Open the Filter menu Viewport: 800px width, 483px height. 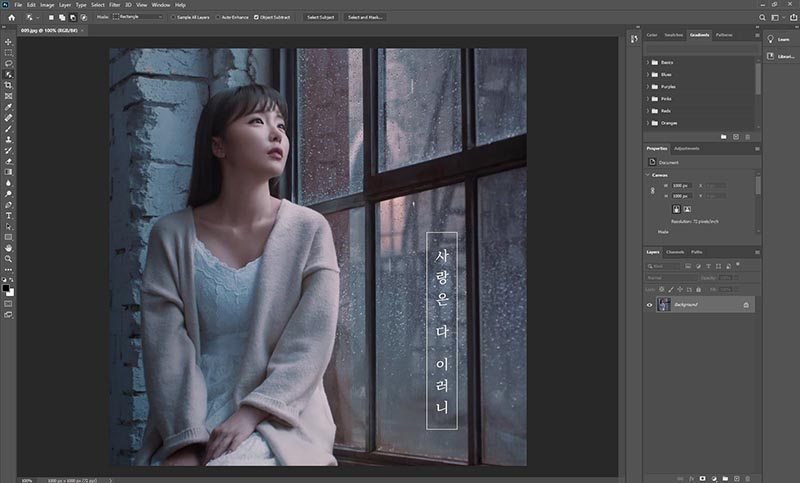[114, 5]
